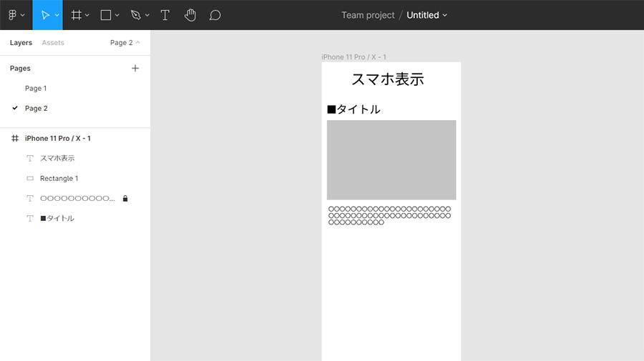The image size is (644, 361).
Task: Select Page 2 in pages list
Action: click(36, 109)
